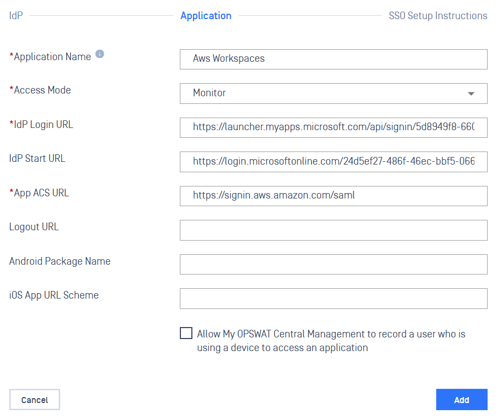Click the IdP Login URL label
The height and width of the screenshot is (420, 504).
(43, 125)
